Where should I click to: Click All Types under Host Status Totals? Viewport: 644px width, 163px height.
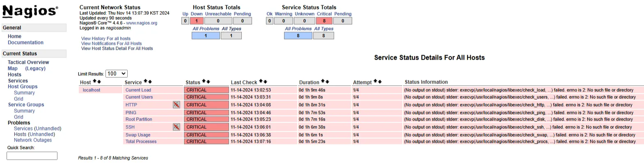click(231, 29)
